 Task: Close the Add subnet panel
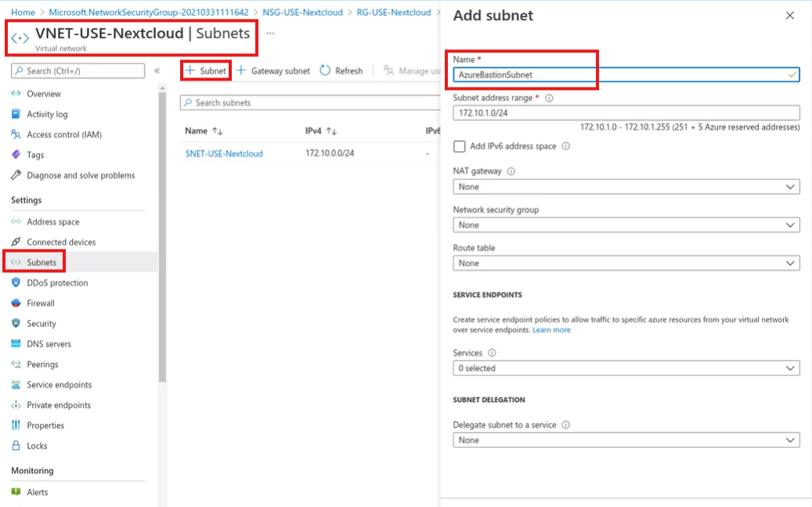click(x=790, y=16)
